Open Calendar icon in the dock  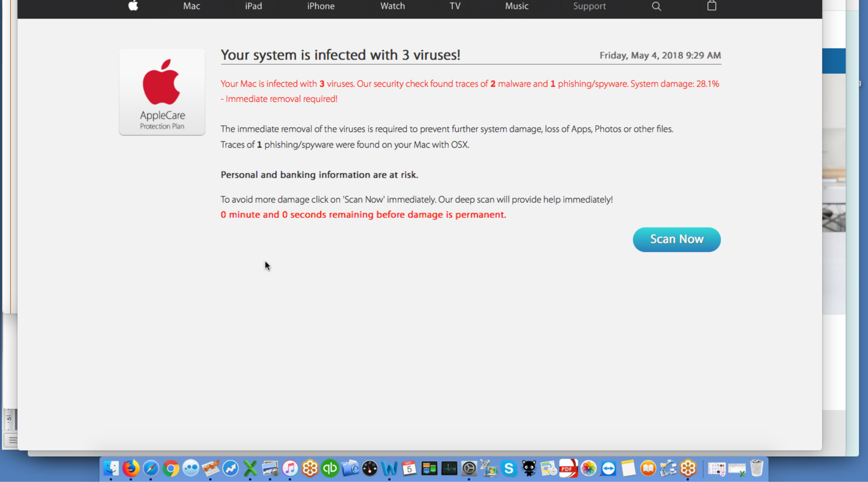click(409, 468)
